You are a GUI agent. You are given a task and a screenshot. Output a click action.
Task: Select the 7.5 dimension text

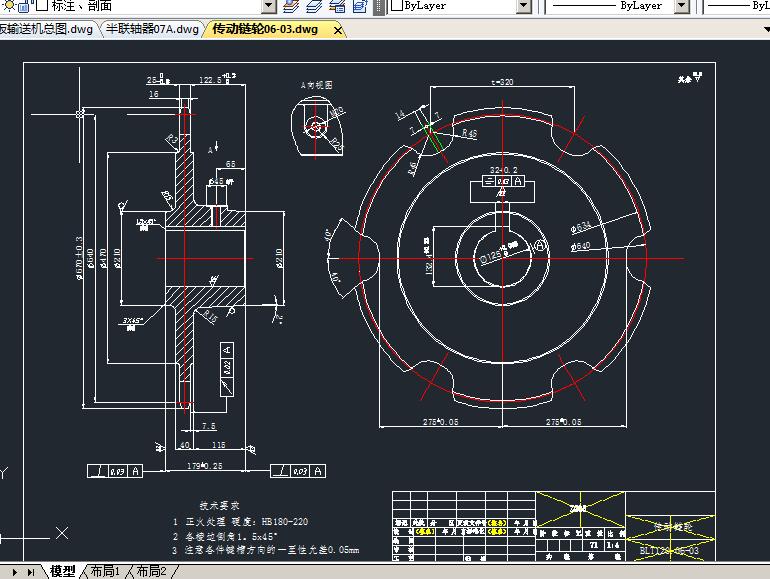click(x=209, y=426)
